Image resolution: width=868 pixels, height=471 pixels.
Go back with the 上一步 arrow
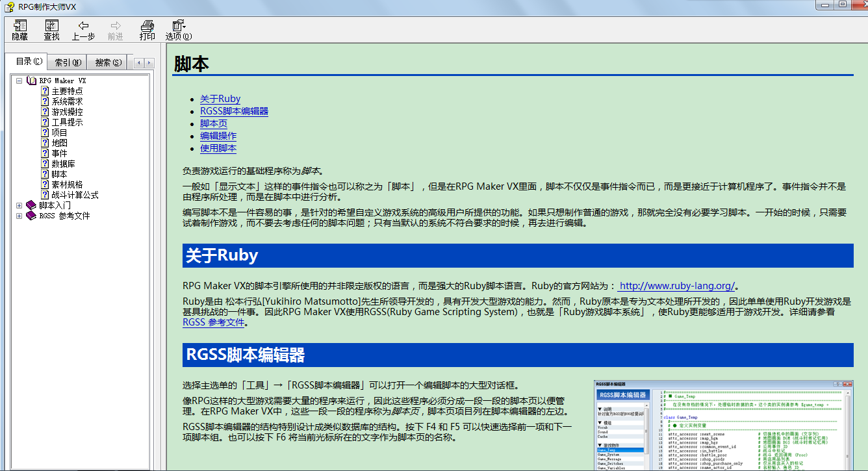(x=83, y=26)
